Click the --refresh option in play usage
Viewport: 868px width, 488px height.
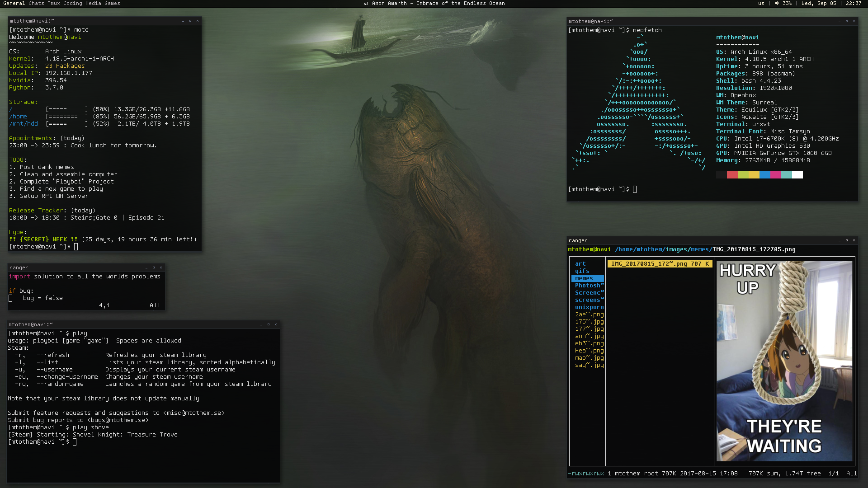53,355
